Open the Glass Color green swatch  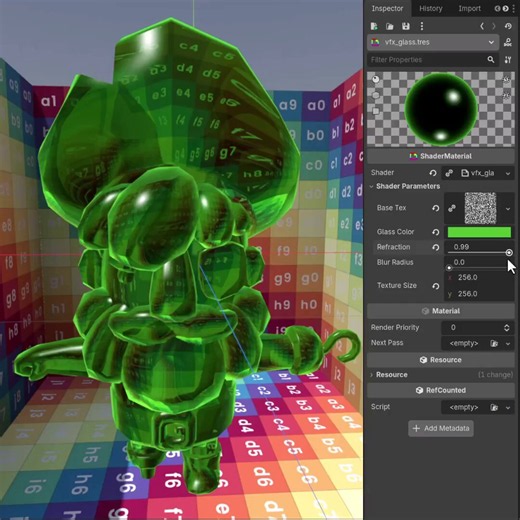click(479, 232)
